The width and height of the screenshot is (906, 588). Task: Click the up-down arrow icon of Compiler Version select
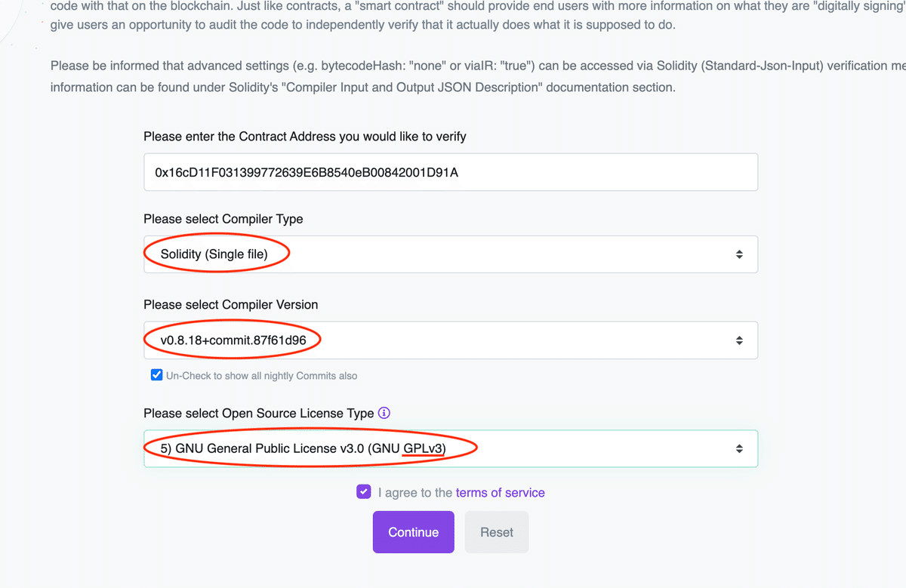click(x=739, y=340)
